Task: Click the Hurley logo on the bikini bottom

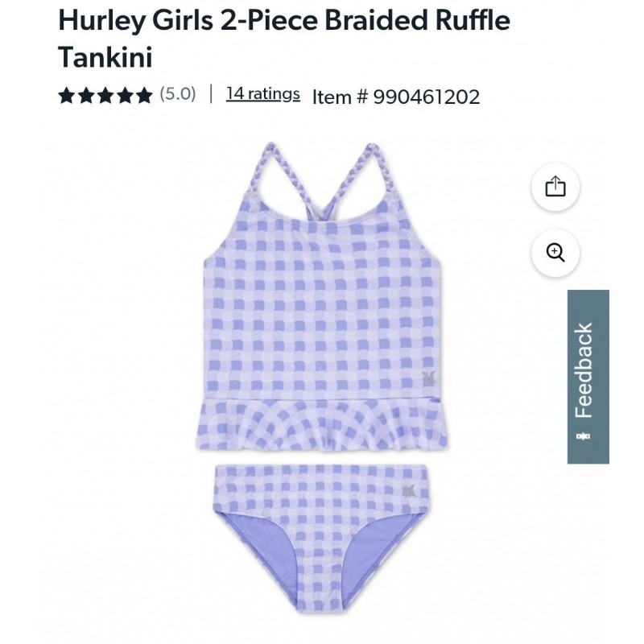Action: 409,491
